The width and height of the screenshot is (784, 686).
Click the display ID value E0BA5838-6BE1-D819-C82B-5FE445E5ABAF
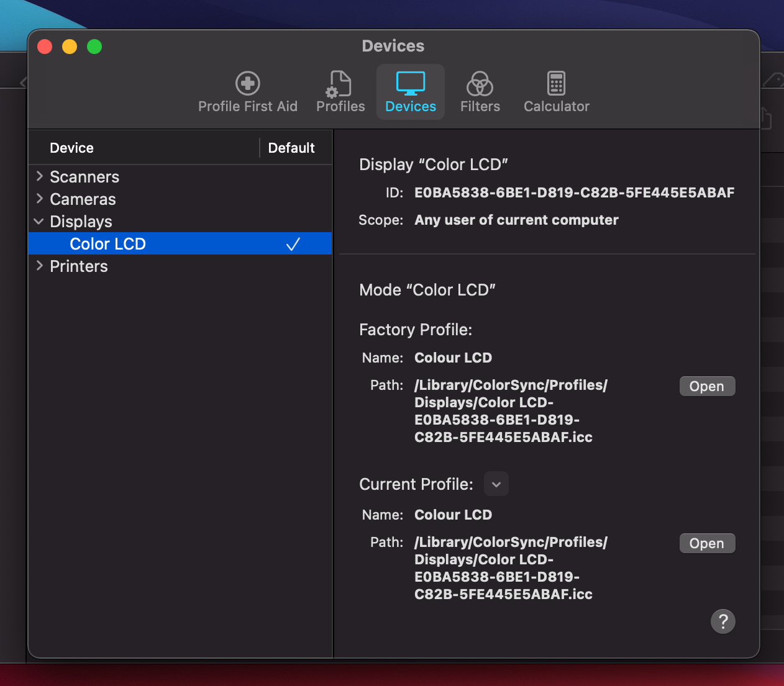[x=575, y=192]
